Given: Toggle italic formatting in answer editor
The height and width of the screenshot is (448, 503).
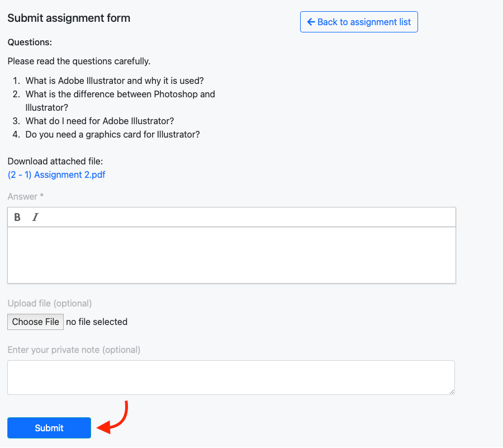Looking at the screenshot, I should point(35,217).
